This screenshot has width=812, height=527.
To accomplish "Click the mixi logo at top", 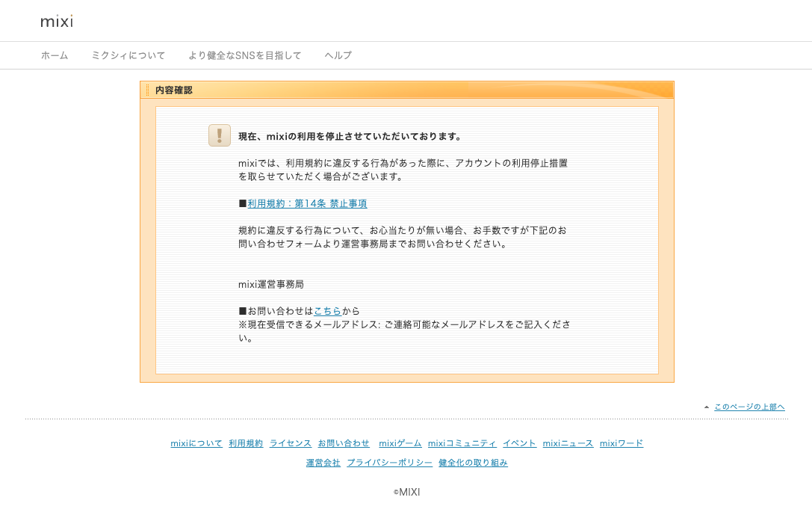I will 57,22.
